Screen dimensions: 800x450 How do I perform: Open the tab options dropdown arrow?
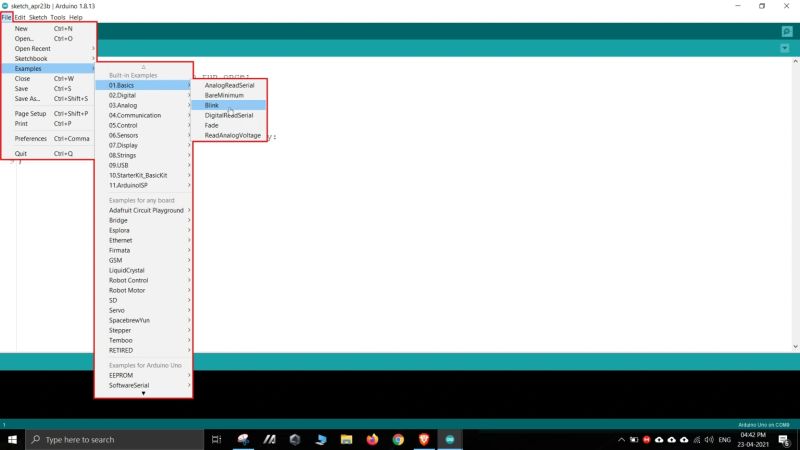click(x=785, y=48)
